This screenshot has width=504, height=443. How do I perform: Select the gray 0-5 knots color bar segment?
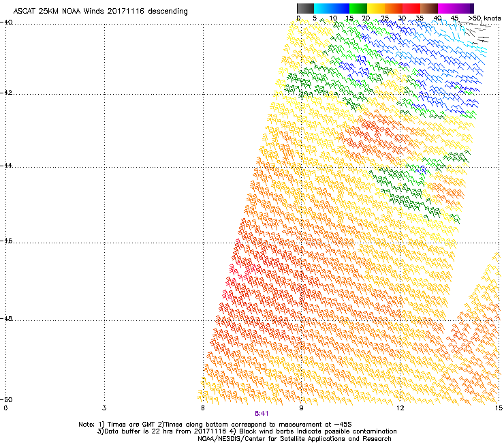click(x=305, y=8)
